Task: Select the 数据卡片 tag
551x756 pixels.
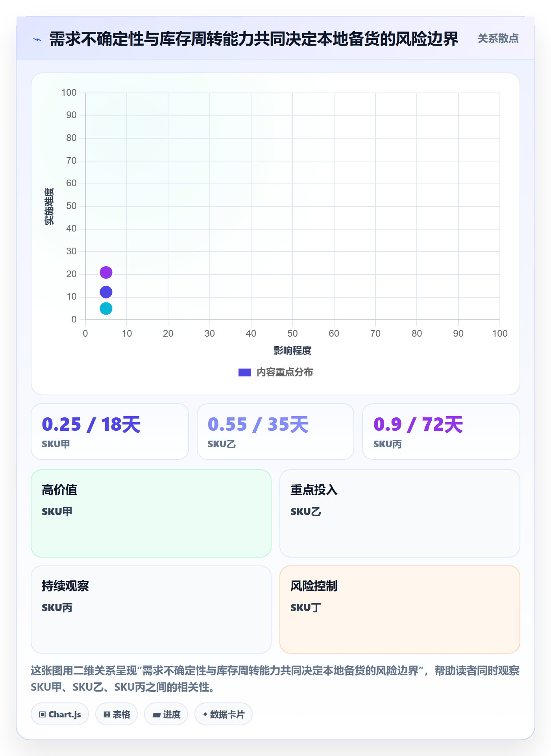Action: [224, 714]
